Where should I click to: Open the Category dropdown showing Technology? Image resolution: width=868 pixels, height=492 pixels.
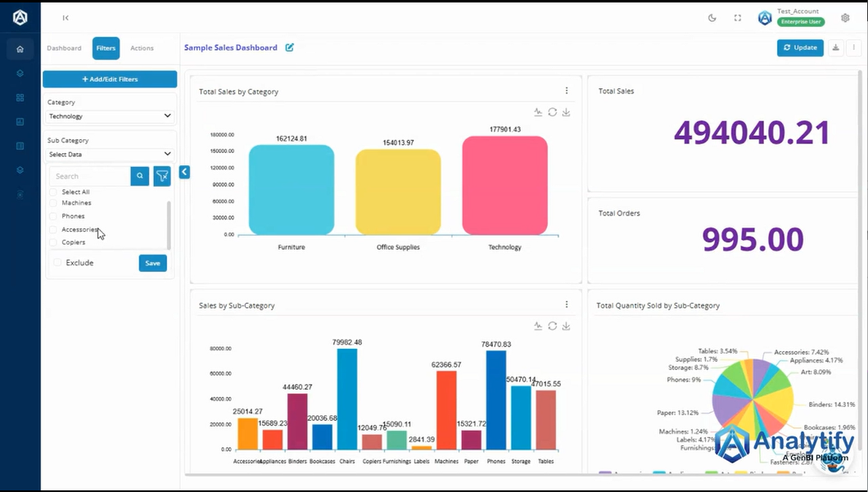pos(111,116)
